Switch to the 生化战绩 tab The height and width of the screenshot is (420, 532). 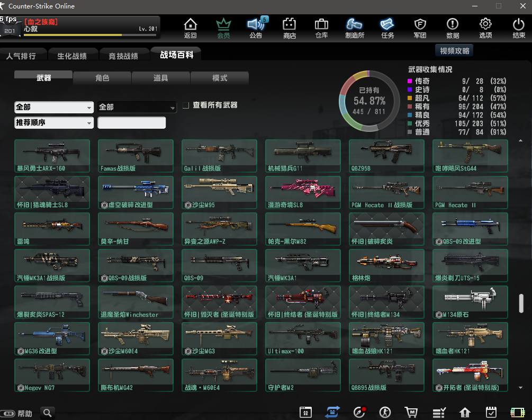coord(72,56)
